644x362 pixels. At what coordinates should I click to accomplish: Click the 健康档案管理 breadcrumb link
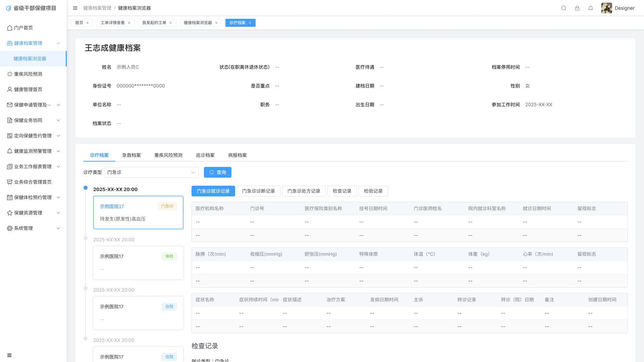click(x=97, y=8)
